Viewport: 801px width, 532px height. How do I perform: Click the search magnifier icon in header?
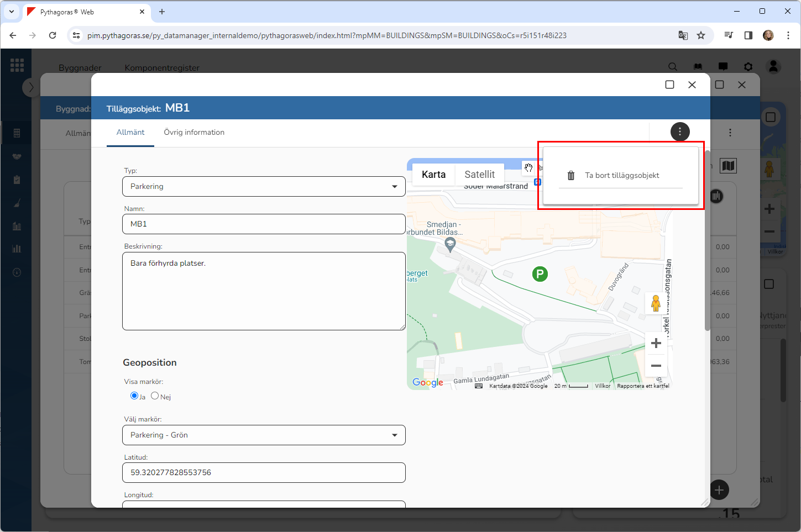673,67
